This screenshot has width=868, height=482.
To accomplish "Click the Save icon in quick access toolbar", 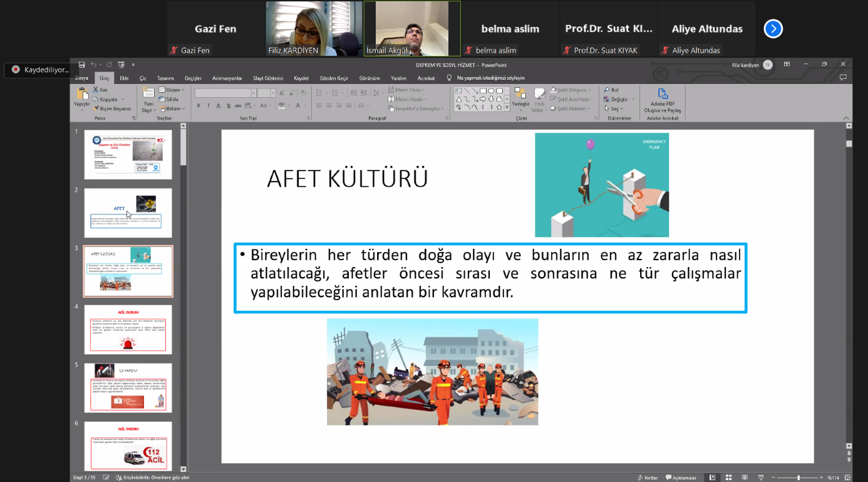I will (81, 65).
